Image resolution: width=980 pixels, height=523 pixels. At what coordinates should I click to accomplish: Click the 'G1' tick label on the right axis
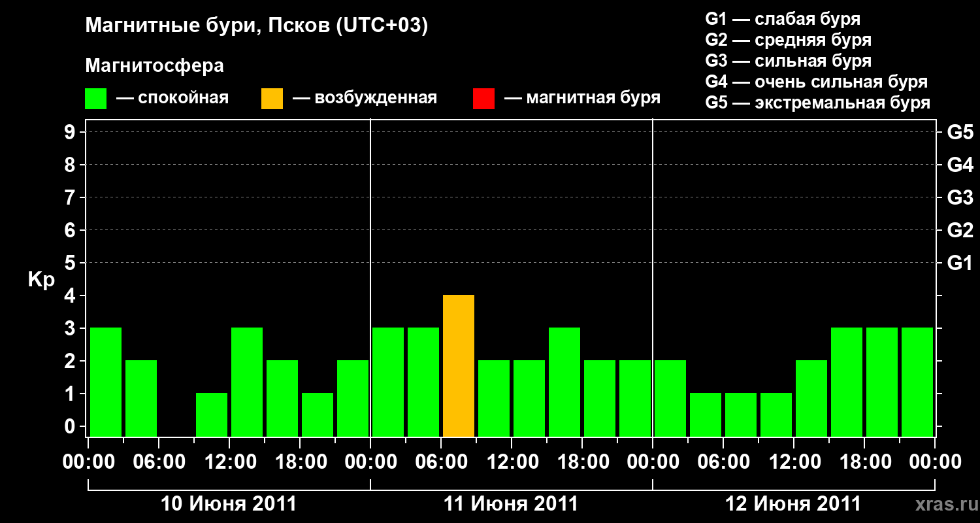960,263
